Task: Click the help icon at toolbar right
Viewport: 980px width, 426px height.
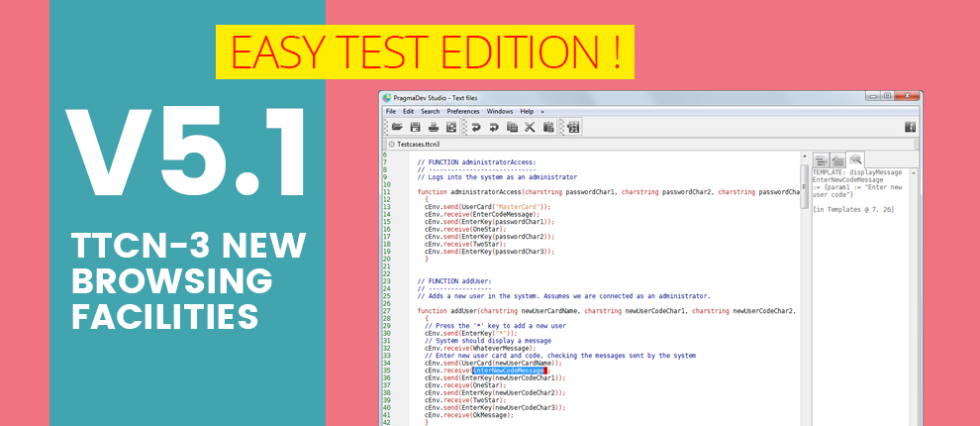Action: coord(910,127)
